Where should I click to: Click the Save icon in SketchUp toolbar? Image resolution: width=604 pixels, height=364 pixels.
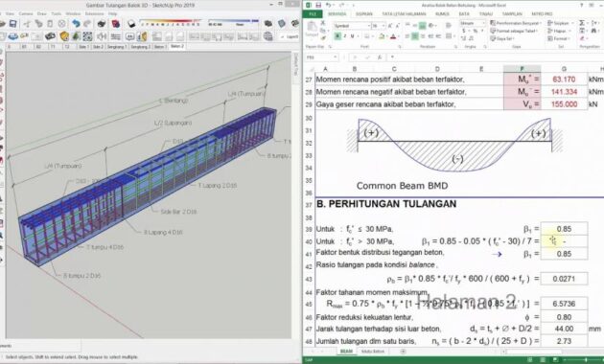tap(12, 24)
